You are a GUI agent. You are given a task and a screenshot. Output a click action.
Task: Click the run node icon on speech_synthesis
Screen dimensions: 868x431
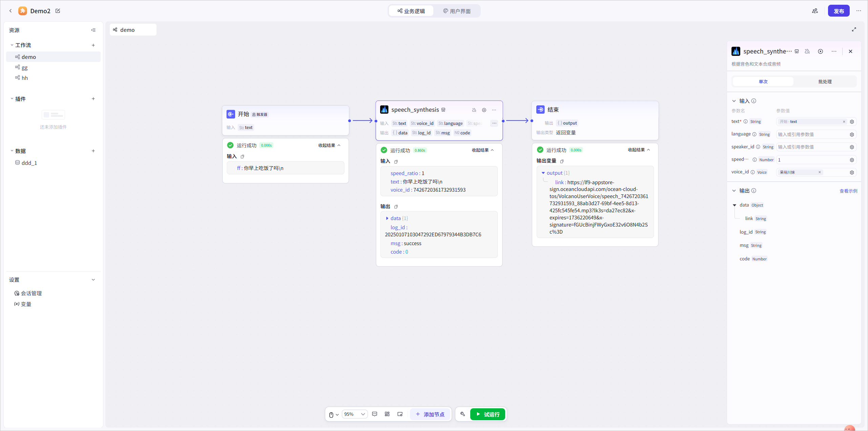tap(484, 110)
